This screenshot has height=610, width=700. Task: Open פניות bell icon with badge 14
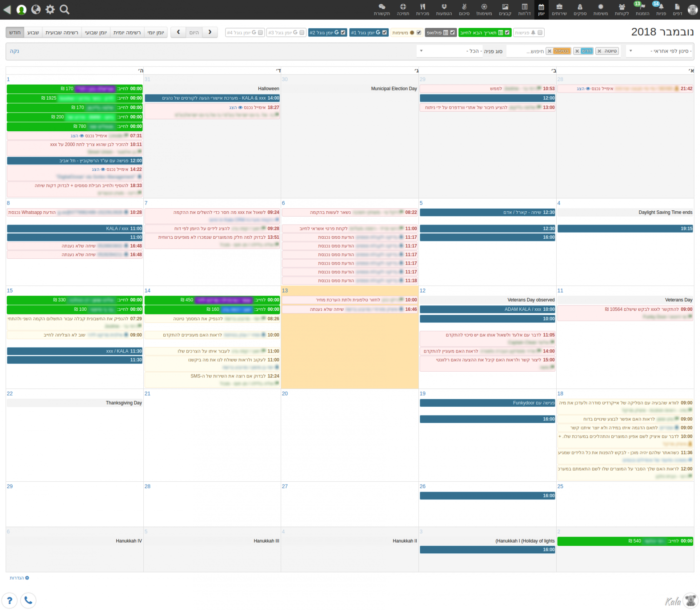click(661, 9)
